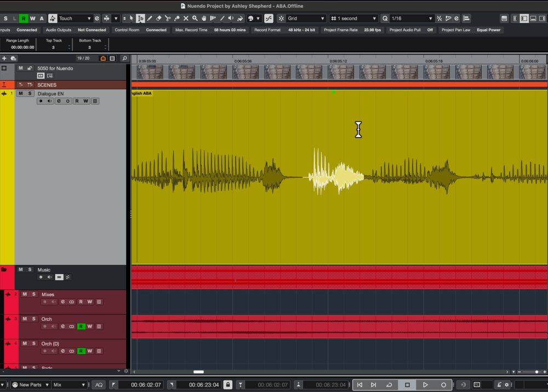The height and width of the screenshot is (392, 548).
Task: Open the 1 second grid type dropdown
Action: (354, 18)
